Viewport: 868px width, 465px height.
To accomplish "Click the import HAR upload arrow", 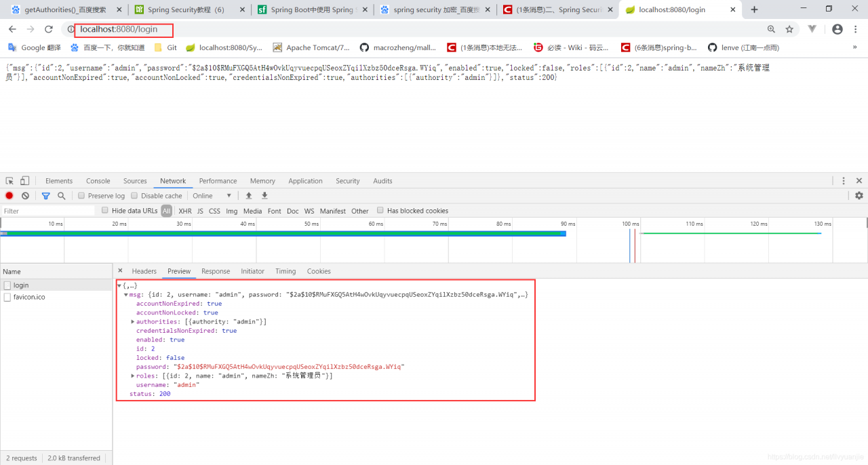I will coord(249,196).
